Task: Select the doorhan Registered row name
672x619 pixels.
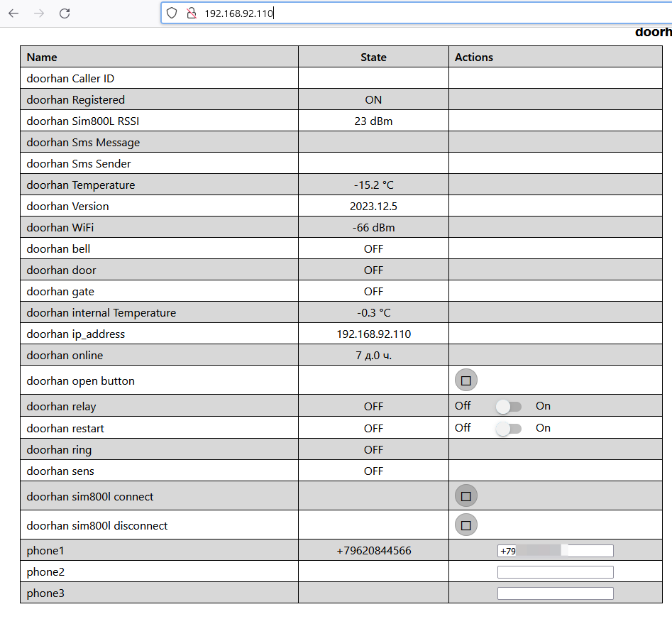Action: click(75, 100)
